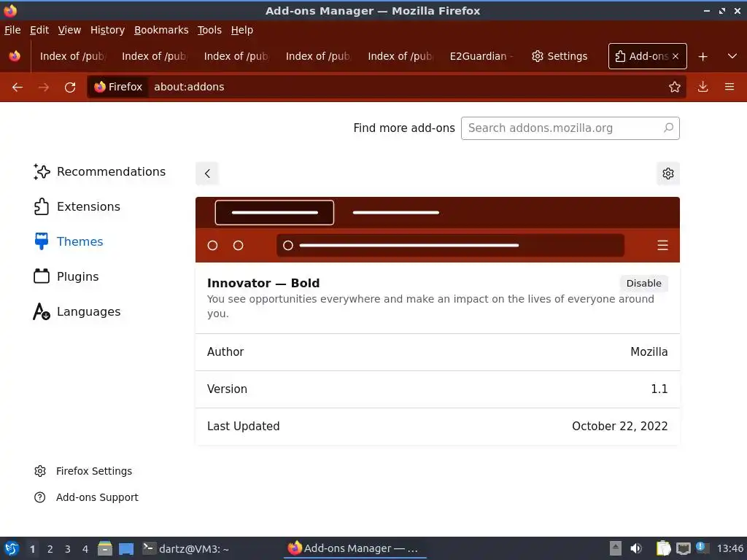Image resolution: width=747 pixels, height=560 pixels.
Task: Open the Firefox application hamburger menu
Action: coord(729,87)
